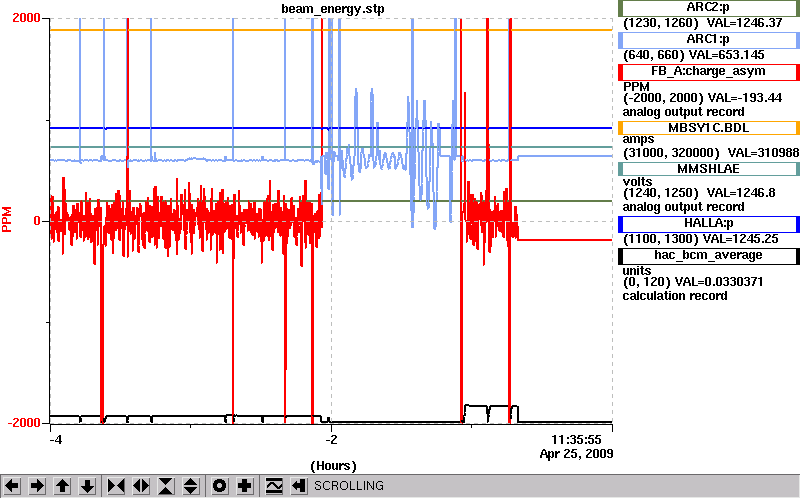The image size is (800, 498).
Task: Click the 'analog output record' text under MMSHLAE
Action: (x=684, y=207)
